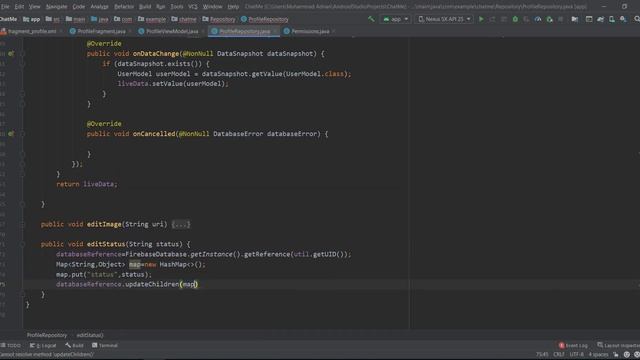This screenshot has height=360, width=640.
Task: Click the 'return liveData;' code line
Action: click(87, 184)
